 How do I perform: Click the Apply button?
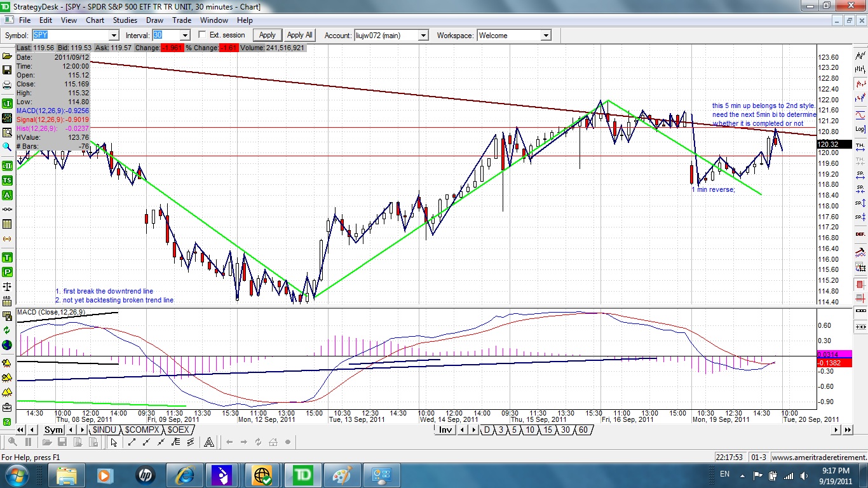[x=268, y=36]
